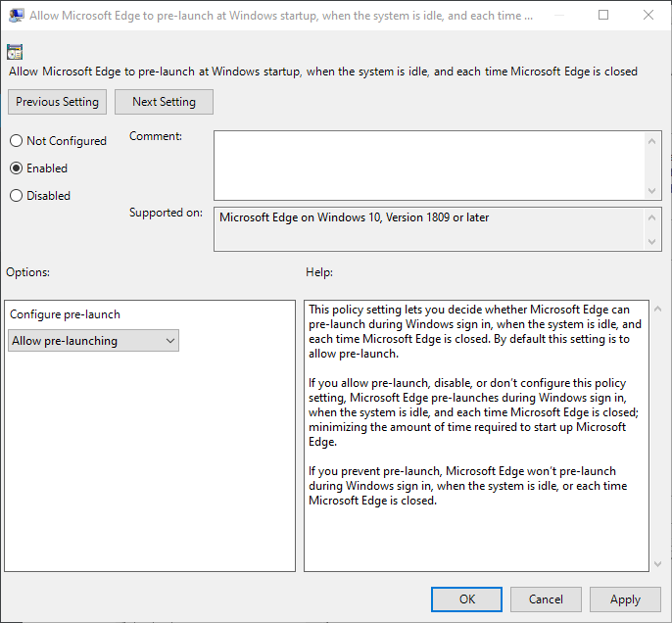Maximize the policy setting window
The width and height of the screenshot is (672, 623).
pos(603,16)
